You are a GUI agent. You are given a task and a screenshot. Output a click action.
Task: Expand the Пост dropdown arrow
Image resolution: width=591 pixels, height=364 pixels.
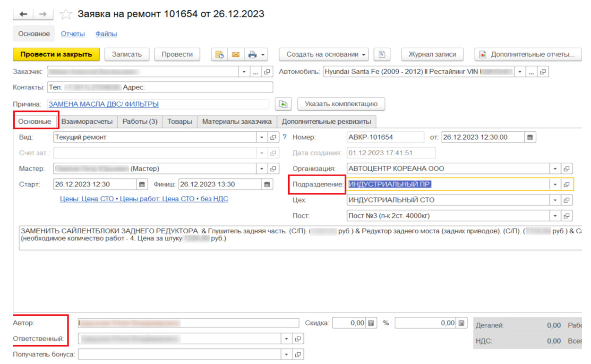click(556, 216)
